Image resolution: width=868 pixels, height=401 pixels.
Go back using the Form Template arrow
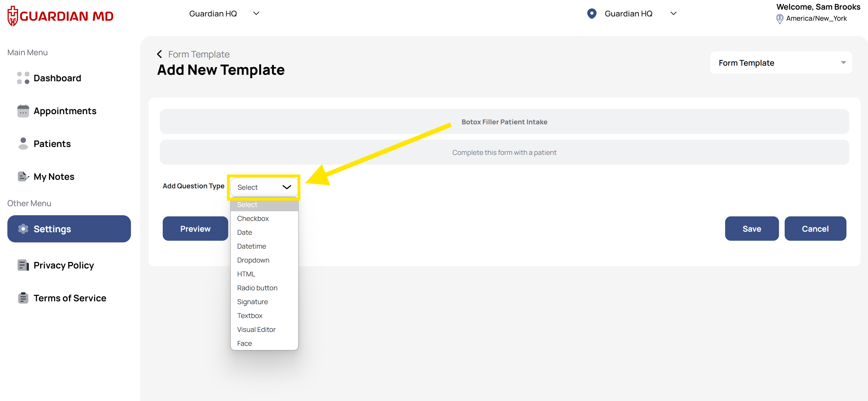tap(160, 54)
